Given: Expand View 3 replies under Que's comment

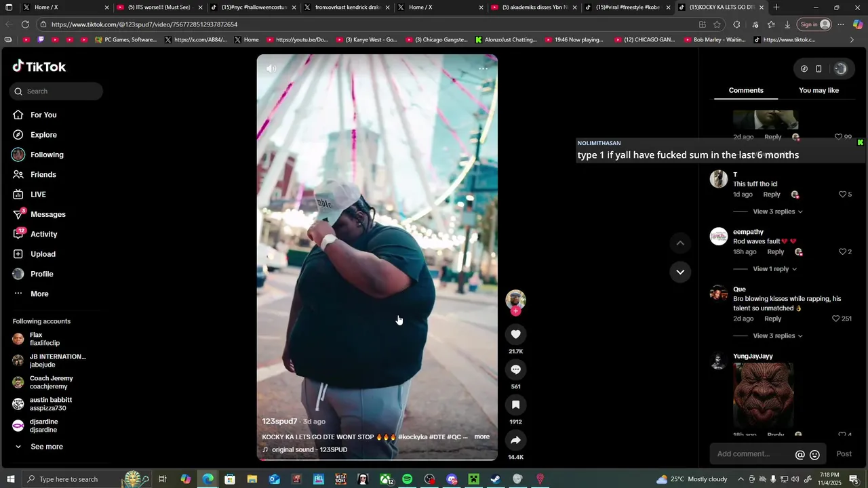Looking at the screenshot, I should click(778, 335).
